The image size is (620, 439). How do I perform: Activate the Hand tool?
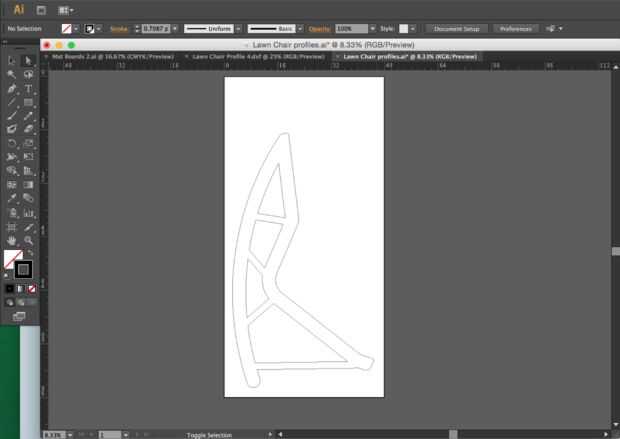pos(12,240)
